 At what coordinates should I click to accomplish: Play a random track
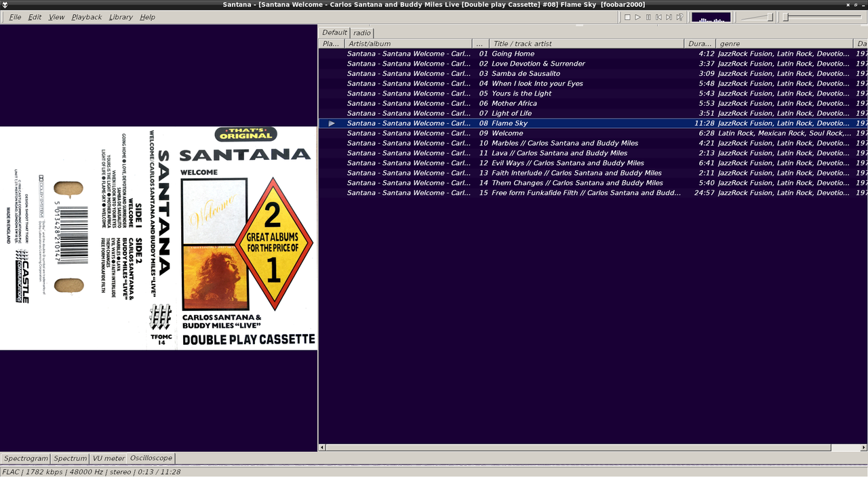[679, 17]
